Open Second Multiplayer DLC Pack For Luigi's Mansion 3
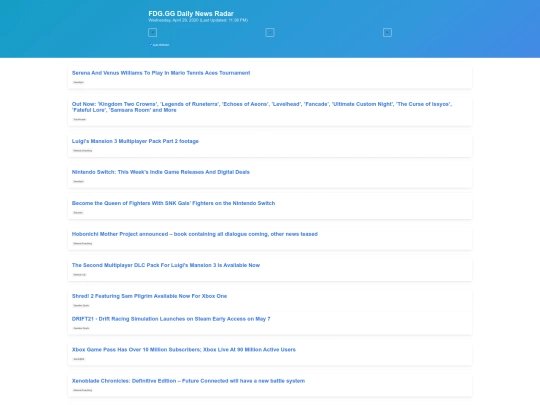 tap(166, 265)
